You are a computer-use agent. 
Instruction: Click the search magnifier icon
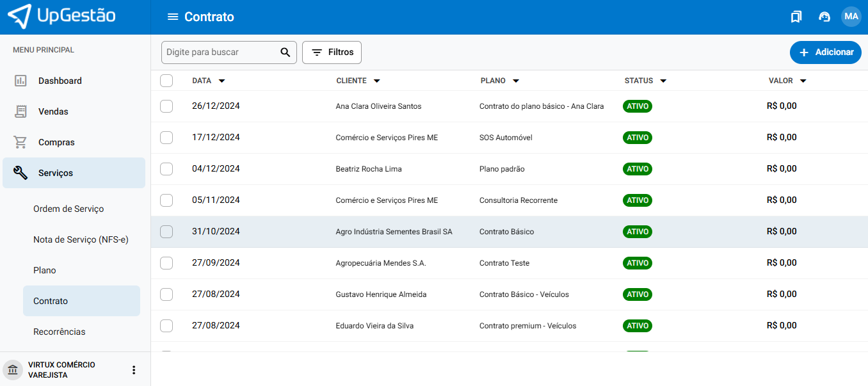pyautogui.click(x=285, y=52)
